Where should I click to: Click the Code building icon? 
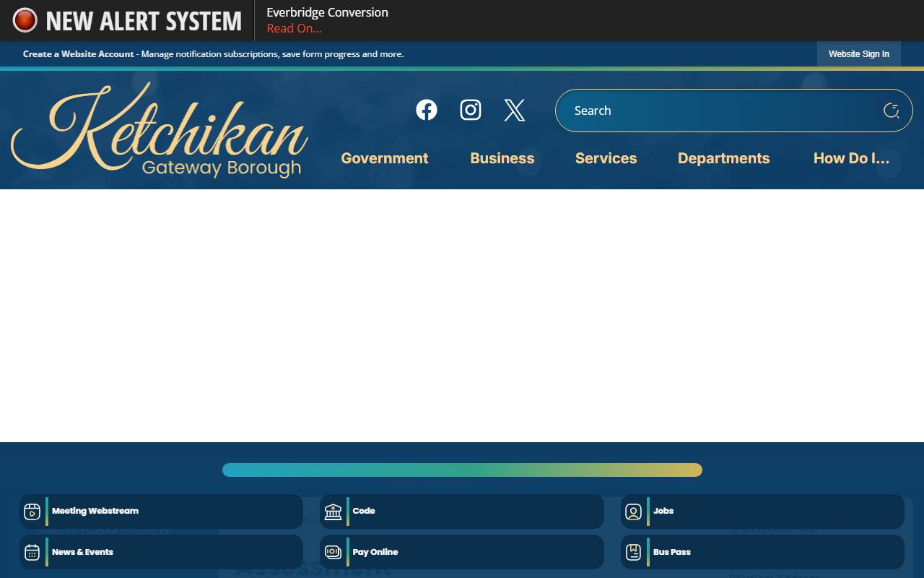click(333, 512)
